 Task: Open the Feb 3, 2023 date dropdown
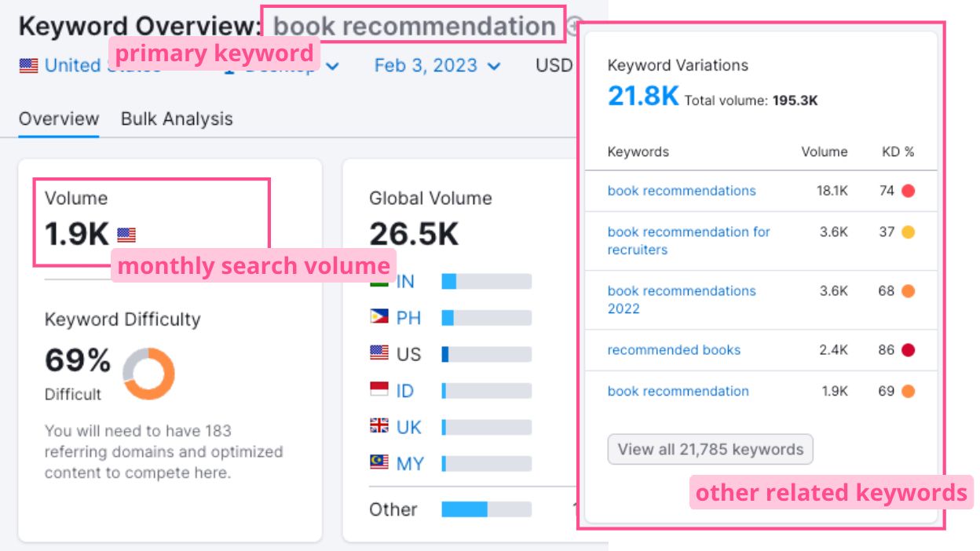(437, 66)
